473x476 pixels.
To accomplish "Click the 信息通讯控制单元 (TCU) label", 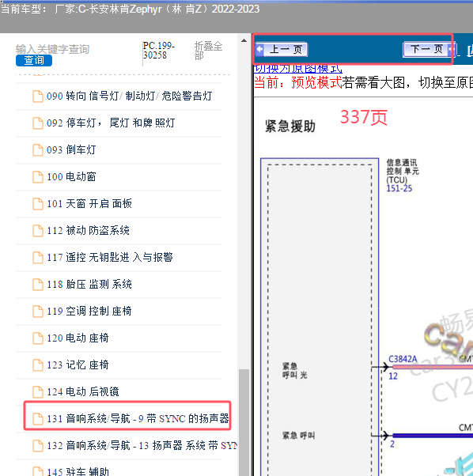I will pos(403,171).
